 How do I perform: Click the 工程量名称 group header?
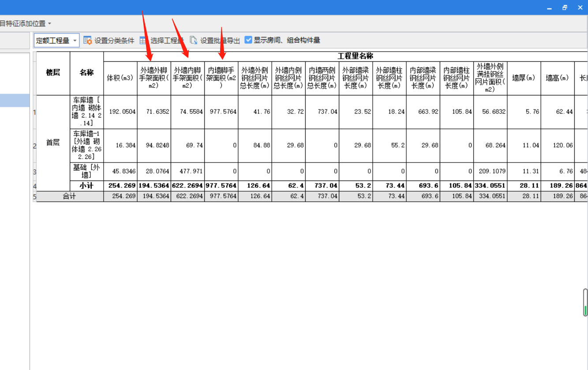tap(356, 57)
